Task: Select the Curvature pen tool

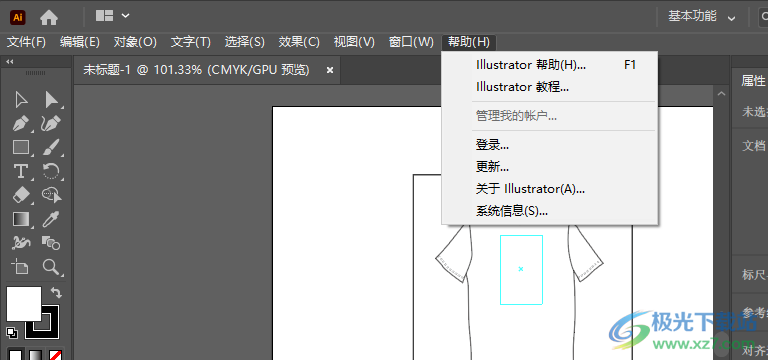Action: click(x=51, y=123)
